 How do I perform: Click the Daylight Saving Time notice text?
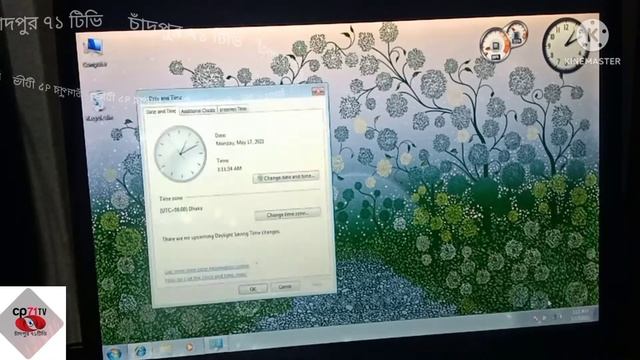tap(221, 236)
